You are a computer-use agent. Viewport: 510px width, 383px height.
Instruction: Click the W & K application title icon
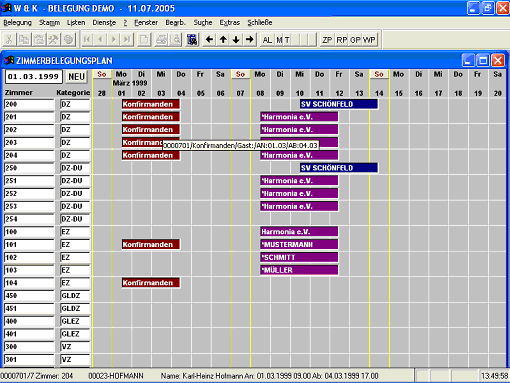[6, 8]
